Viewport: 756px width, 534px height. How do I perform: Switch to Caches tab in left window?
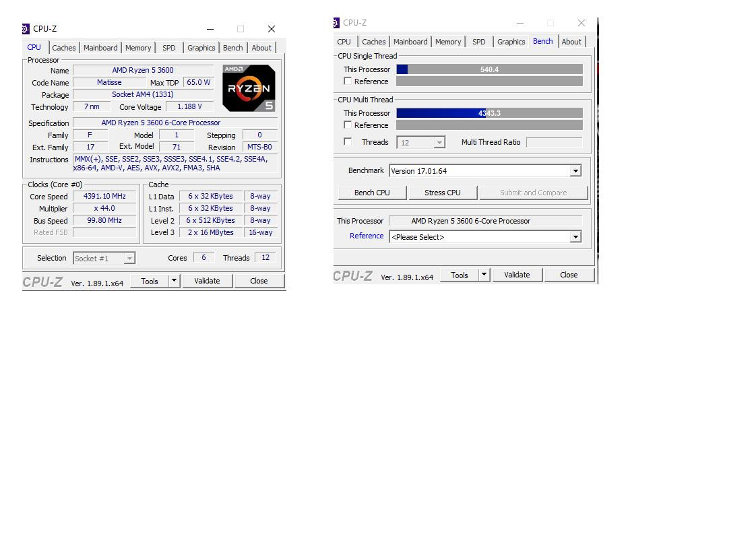click(x=63, y=48)
